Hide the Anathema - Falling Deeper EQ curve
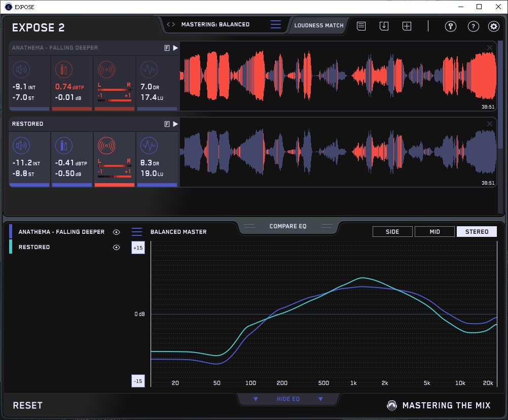The height and width of the screenshot is (420, 508). click(x=117, y=232)
